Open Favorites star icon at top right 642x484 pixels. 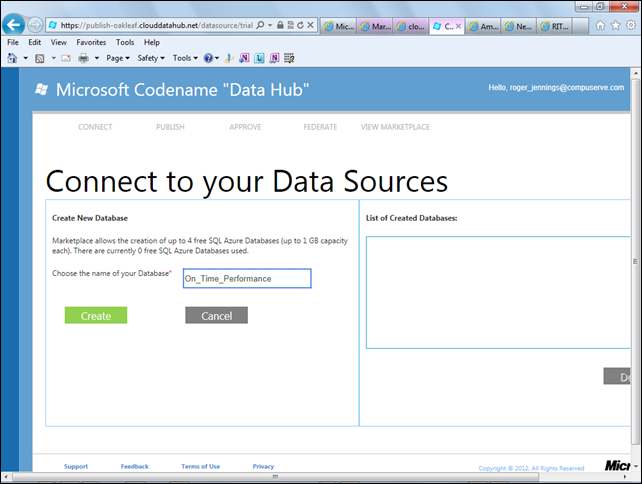pos(614,25)
